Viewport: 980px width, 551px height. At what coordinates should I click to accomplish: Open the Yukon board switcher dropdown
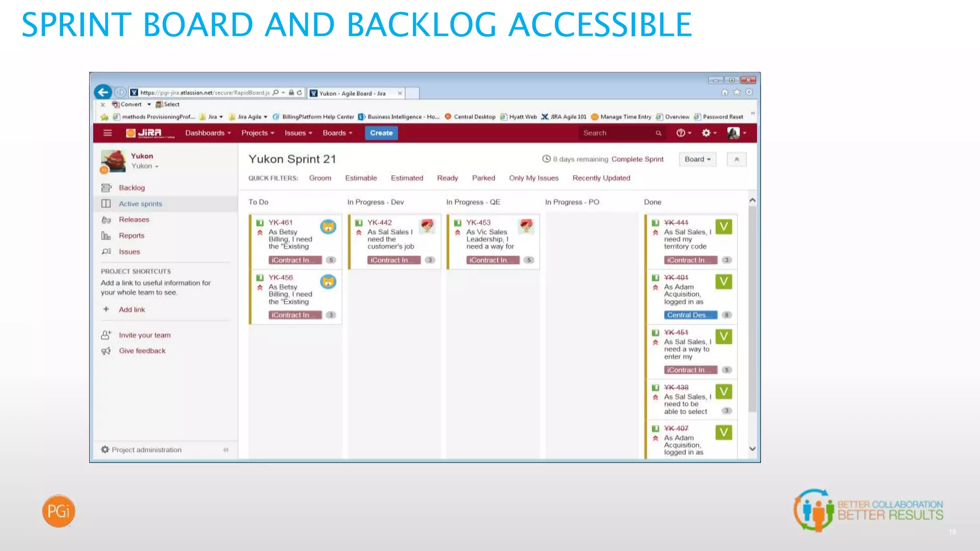tap(145, 166)
